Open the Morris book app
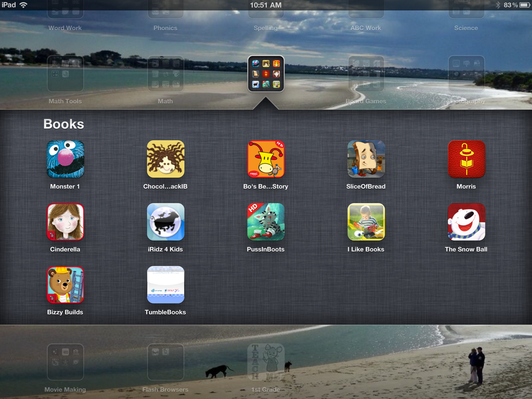This screenshot has width=532, height=399. click(466, 159)
